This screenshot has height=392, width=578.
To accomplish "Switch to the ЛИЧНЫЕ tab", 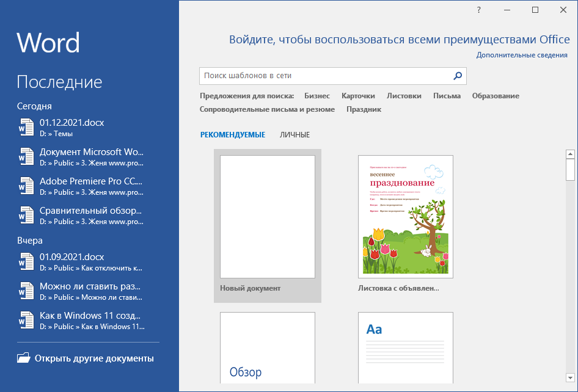I will tap(294, 135).
